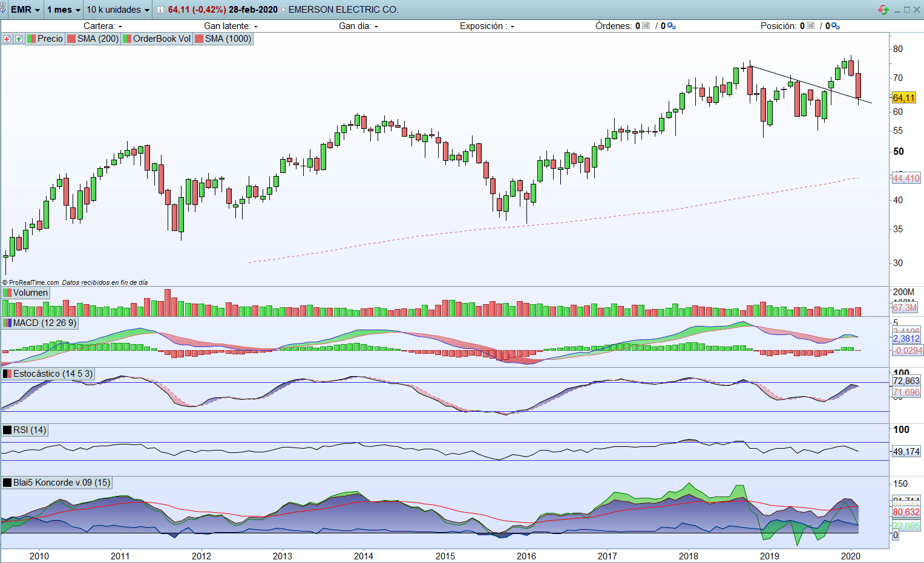Click the 2018 label on the time axis
Screen dimensions: 924x563
coord(689,556)
